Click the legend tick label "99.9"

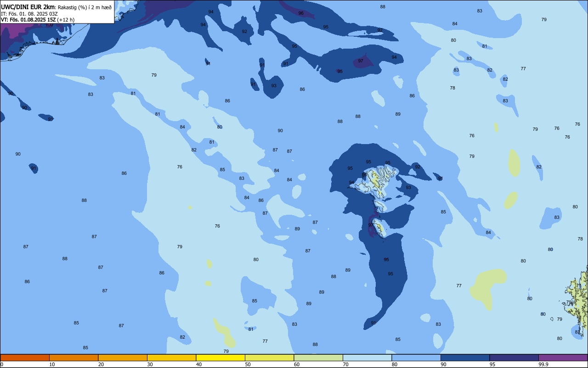click(x=543, y=364)
